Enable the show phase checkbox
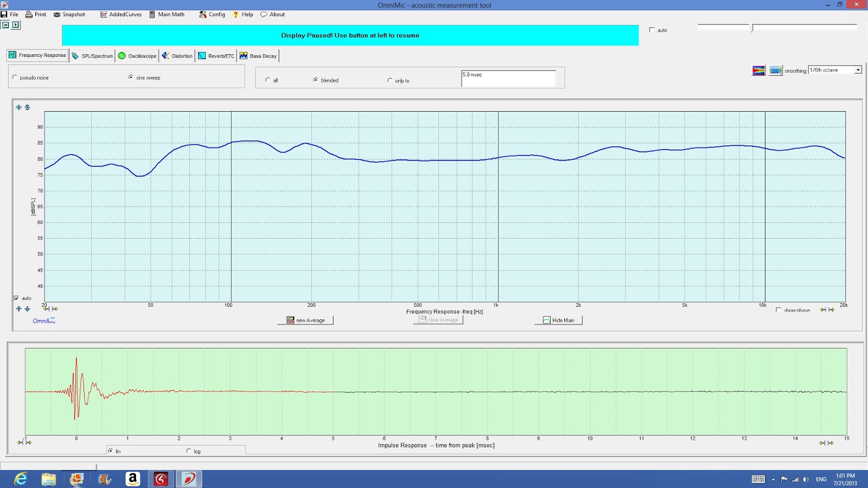868x488 pixels. (778, 310)
